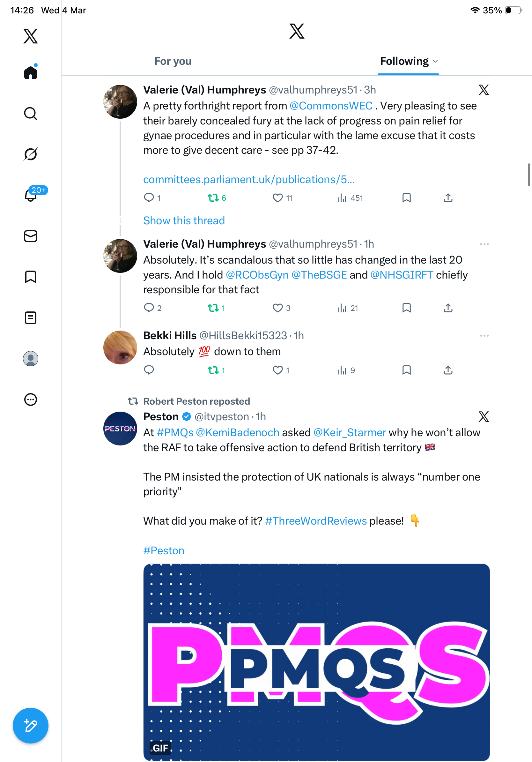Expand the Following tab dropdown chevron
The height and width of the screenshot is (762, 532).
coord(435,61)
